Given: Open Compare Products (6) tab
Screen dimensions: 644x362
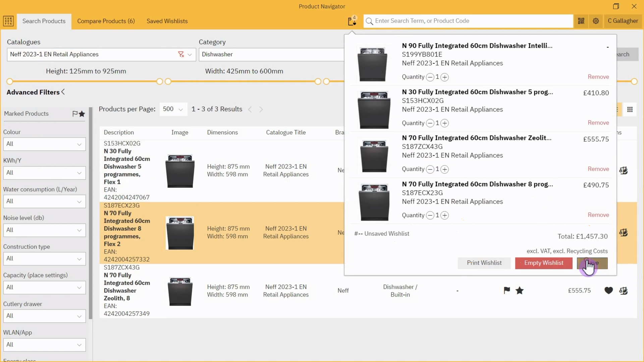Looking at the screenshot, I should point(106,21).
